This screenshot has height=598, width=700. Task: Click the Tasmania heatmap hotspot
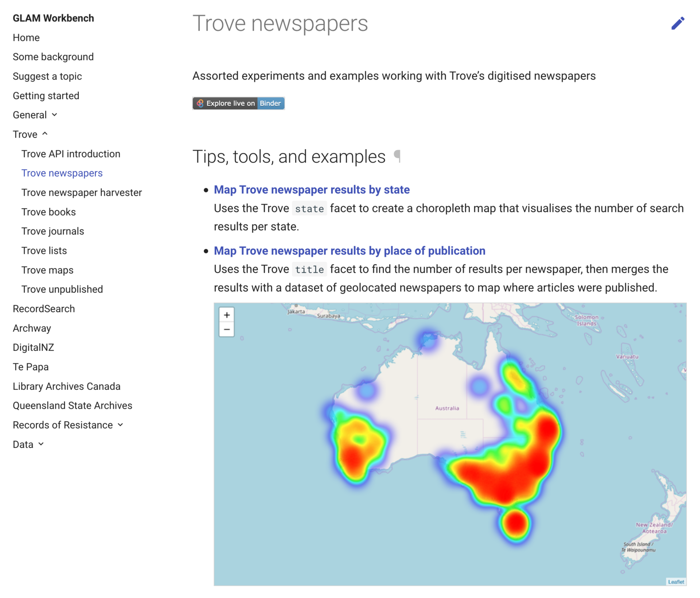(x=516, y=524)
